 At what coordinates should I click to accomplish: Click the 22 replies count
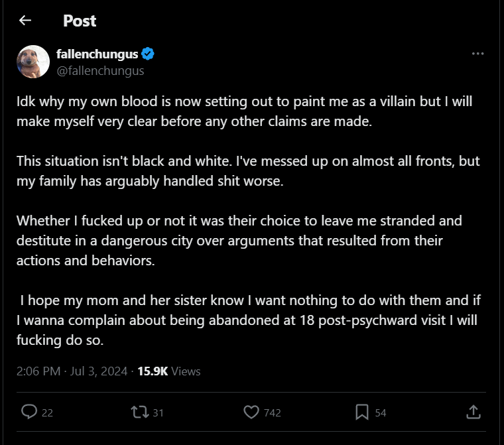point(47,413)
